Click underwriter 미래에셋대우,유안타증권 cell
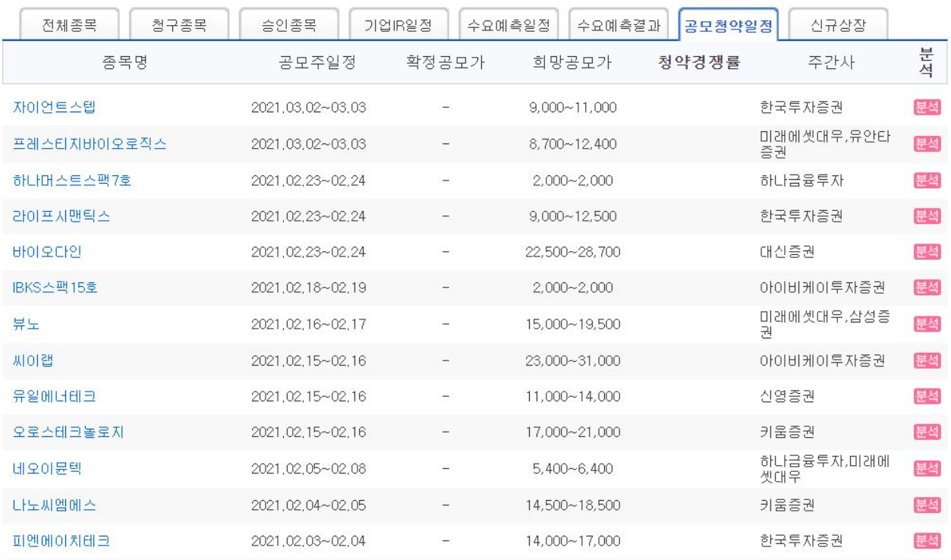 [825, 143]
